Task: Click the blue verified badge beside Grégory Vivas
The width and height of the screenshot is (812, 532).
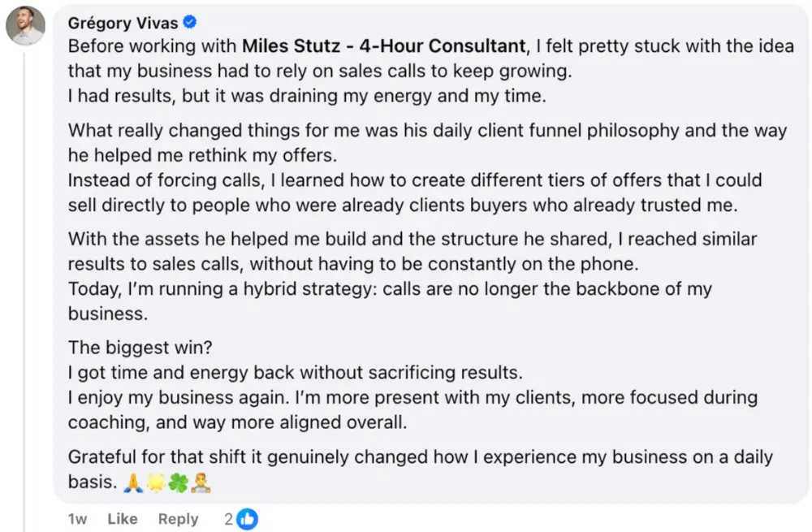Action: (190, 23)
